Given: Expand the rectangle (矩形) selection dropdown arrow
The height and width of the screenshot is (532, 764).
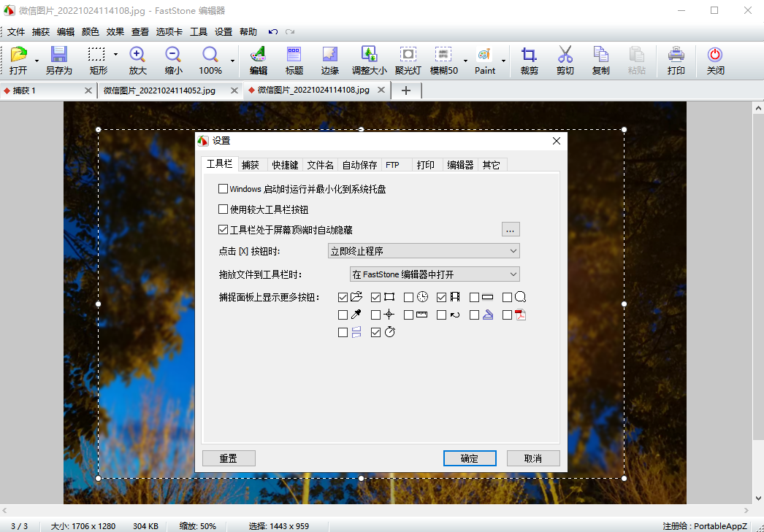Looking at the screenshot, I should pyautogui.click(x=115, y=55).
